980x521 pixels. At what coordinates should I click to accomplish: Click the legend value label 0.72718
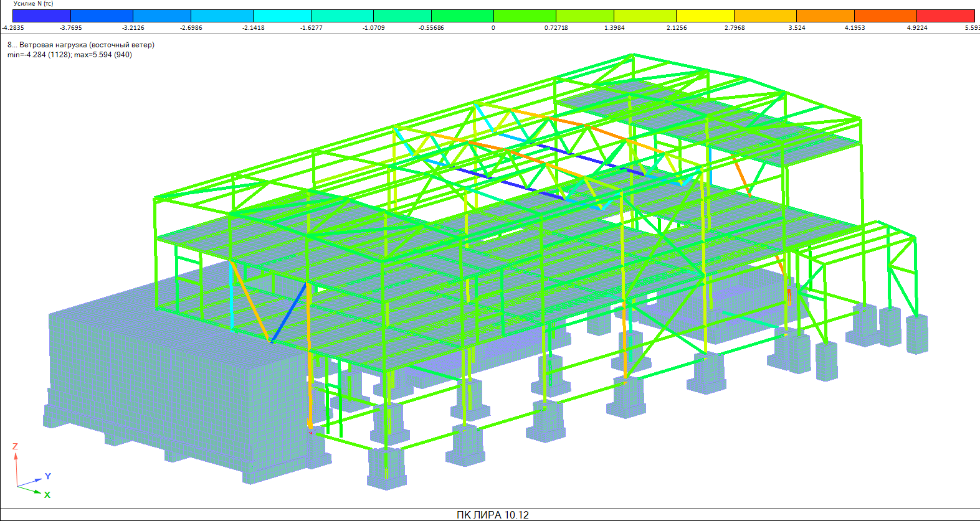tap(556, 28)
